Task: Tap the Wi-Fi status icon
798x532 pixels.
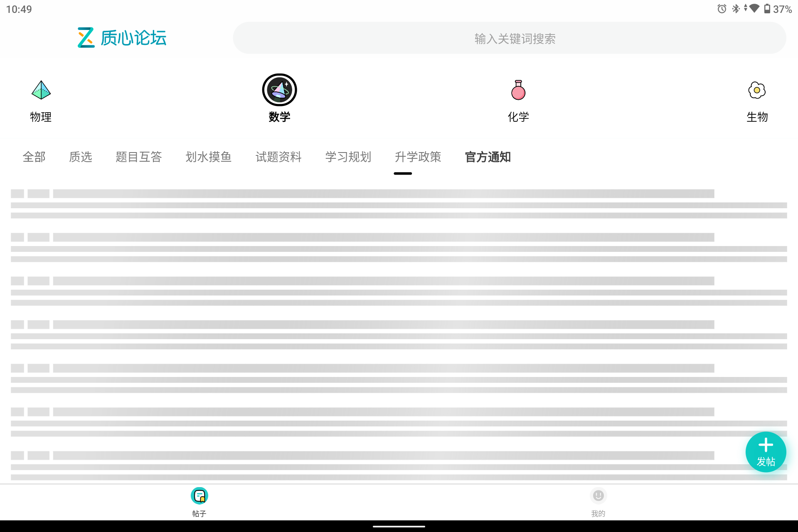Action: 754,8
